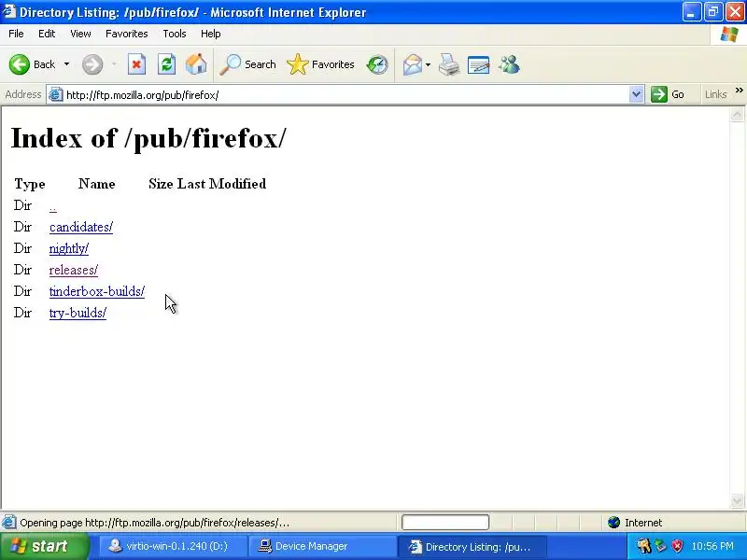
Task: Click the Safely Remove Hardware tray icon
Action: 660,546
